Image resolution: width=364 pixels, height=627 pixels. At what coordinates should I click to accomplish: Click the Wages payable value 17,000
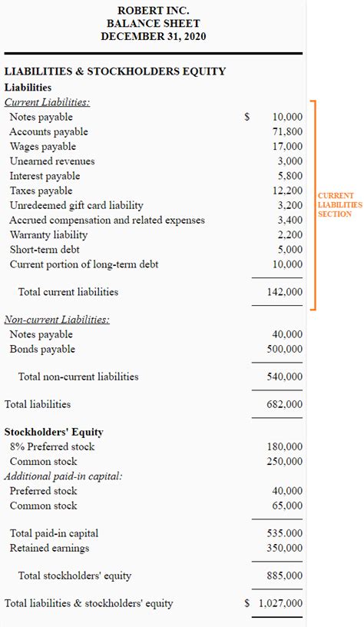pos(287,147)
